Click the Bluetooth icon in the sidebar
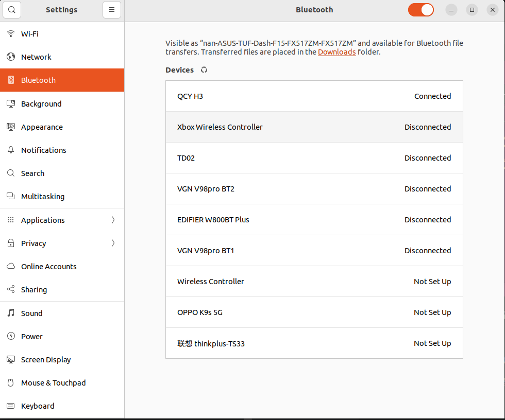Screen dimensions: 505x420 point(11,80)
